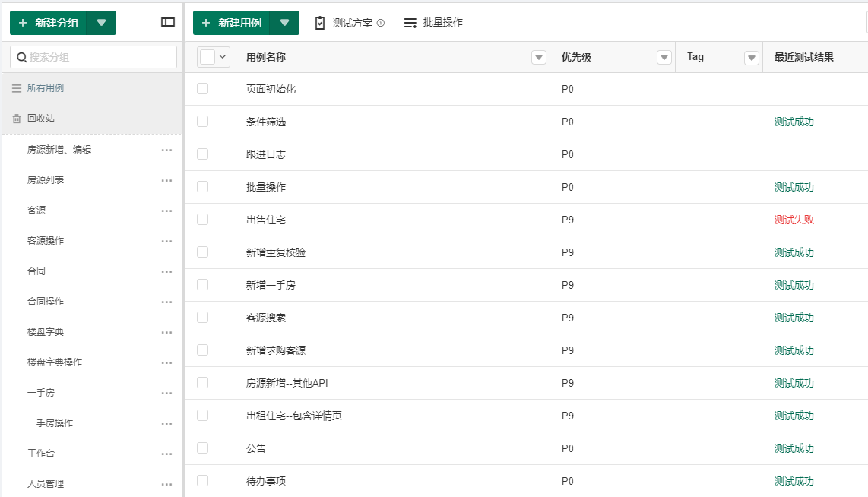Check the 待办事项 row checkbox
The width and height of the screenshot is (868, 497).
(x=203, y=480)
